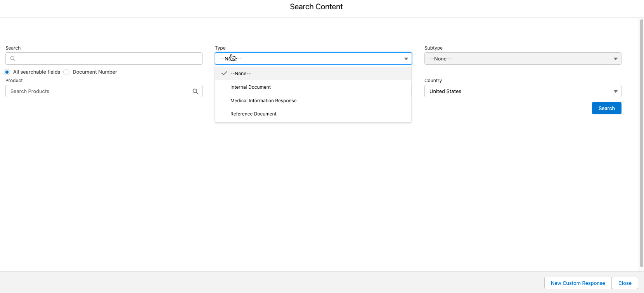Screen dimensions: 644x293
Task: Click the vertical scrollbar on the right
Action: coord(641,143)
